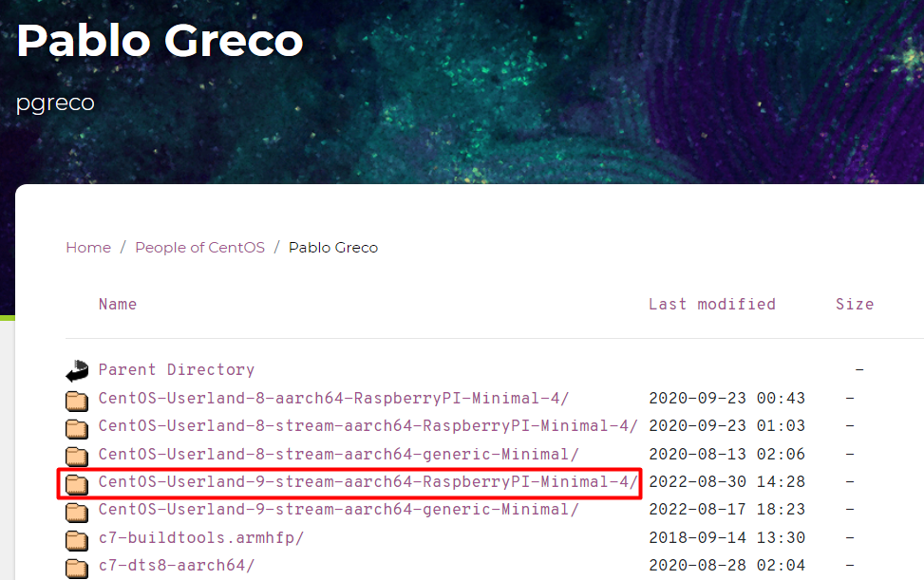Sort listing by Name column header
Image resolution: width=924 pixels, height=580 pixels.
point(117,304)
